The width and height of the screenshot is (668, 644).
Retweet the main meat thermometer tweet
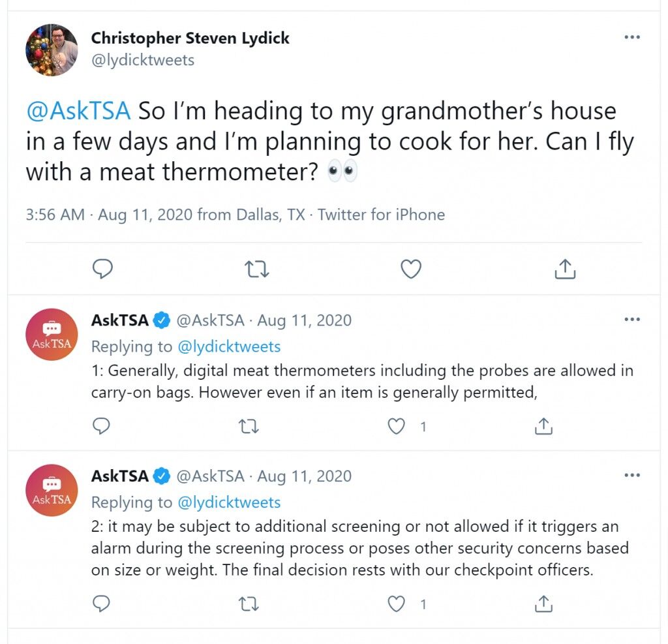(x=257, y=269)
